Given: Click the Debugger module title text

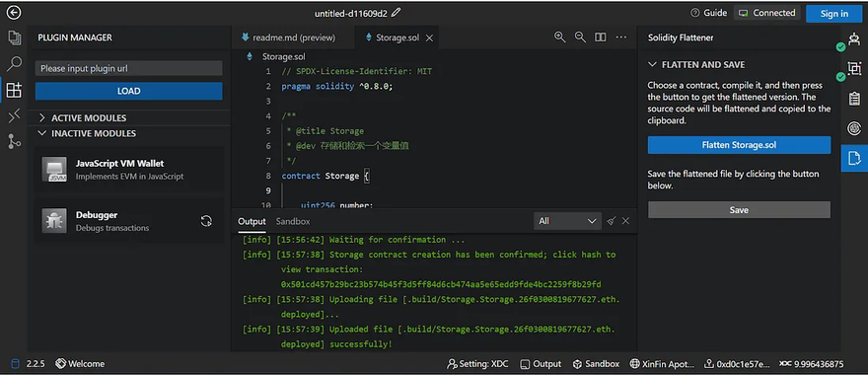Looking at the screenshot, I should pyautogui.click(x=97, y=215).
